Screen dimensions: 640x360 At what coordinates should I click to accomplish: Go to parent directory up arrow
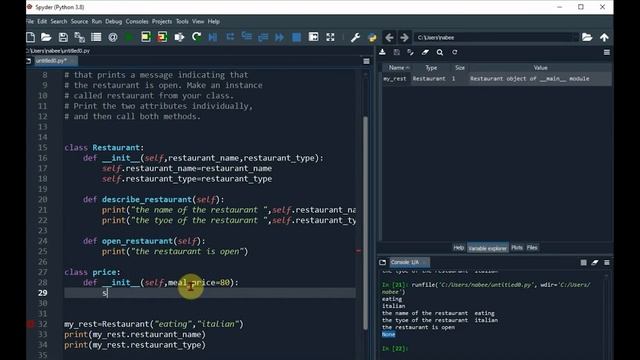(x=604, y=38)
